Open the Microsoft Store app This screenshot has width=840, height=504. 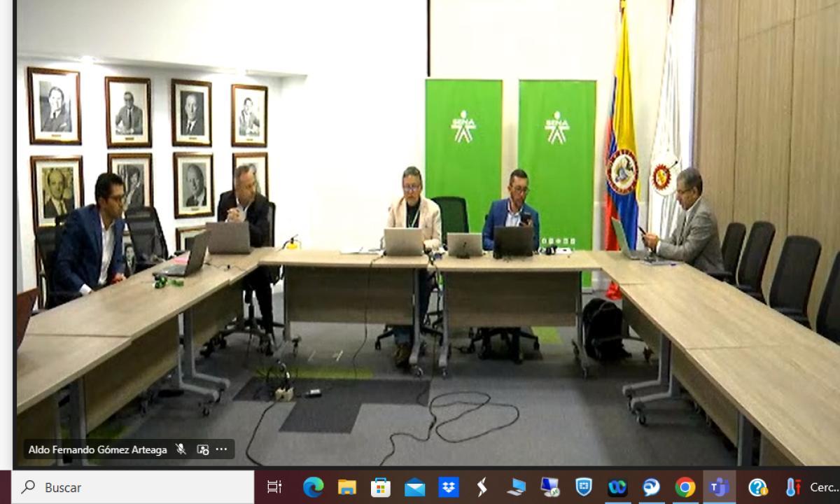coord(381,487)
